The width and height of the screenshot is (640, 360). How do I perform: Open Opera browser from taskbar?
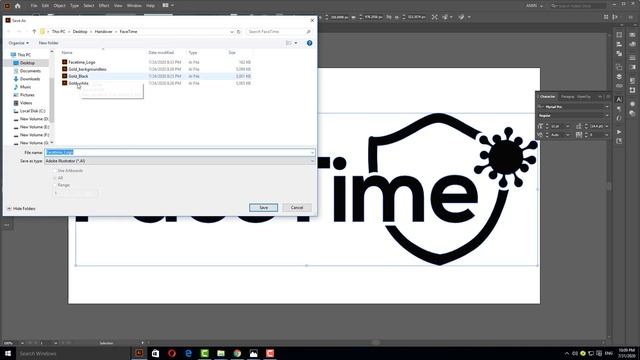pos(172,353)
